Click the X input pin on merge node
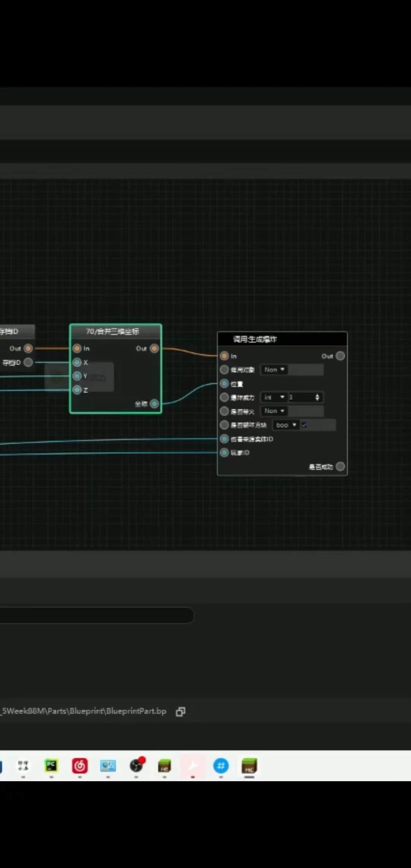411x868 pixels. pos(77,362)
